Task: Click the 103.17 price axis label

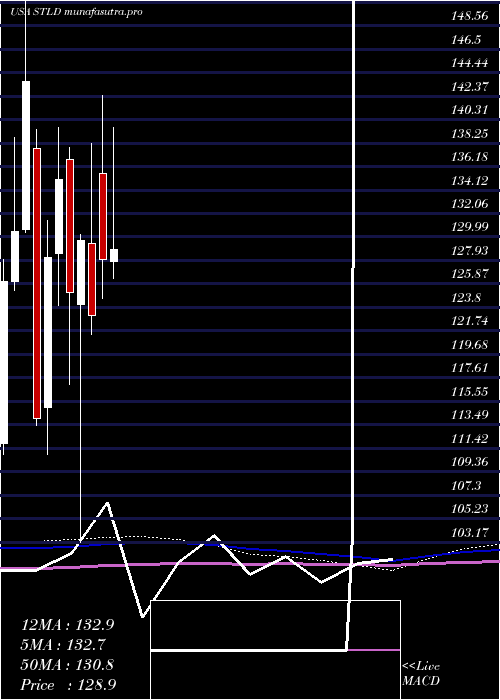Action: click(470, 532)
